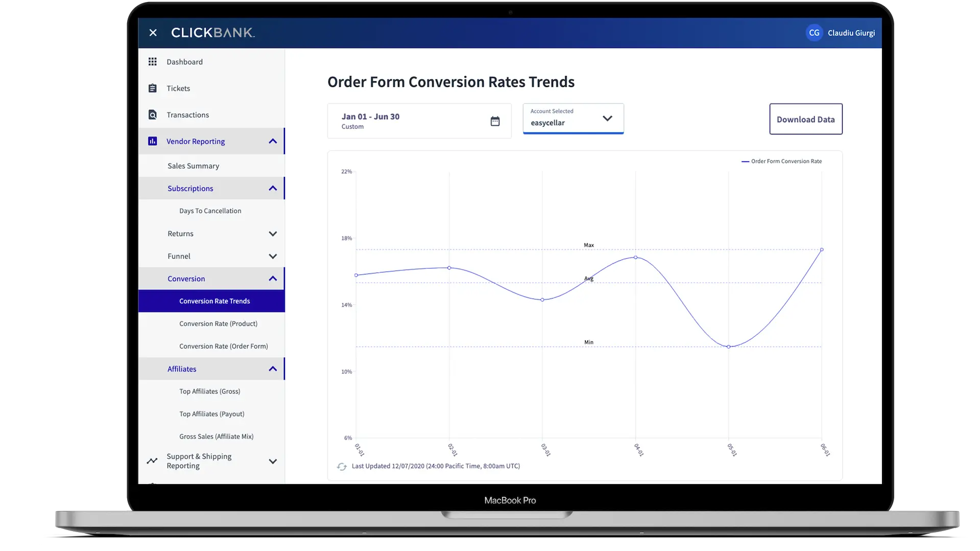The width and height of the screenshot is (980, 551).
Task: Select Sales Summary in sidebar
Action: tap(193, 166)
